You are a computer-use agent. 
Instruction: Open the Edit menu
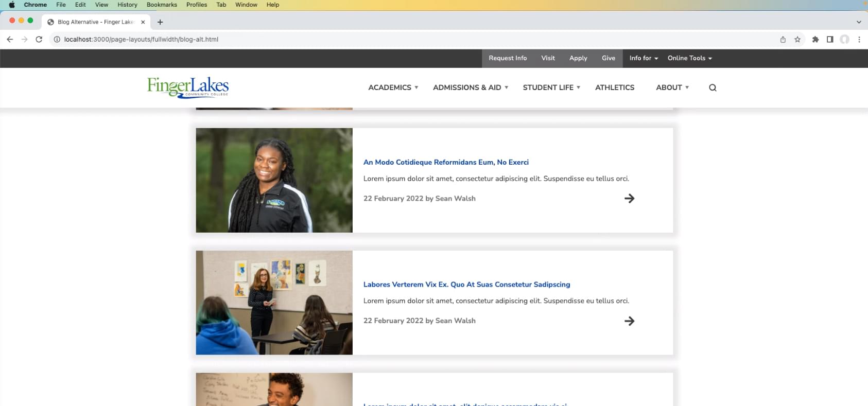point(80,5)
